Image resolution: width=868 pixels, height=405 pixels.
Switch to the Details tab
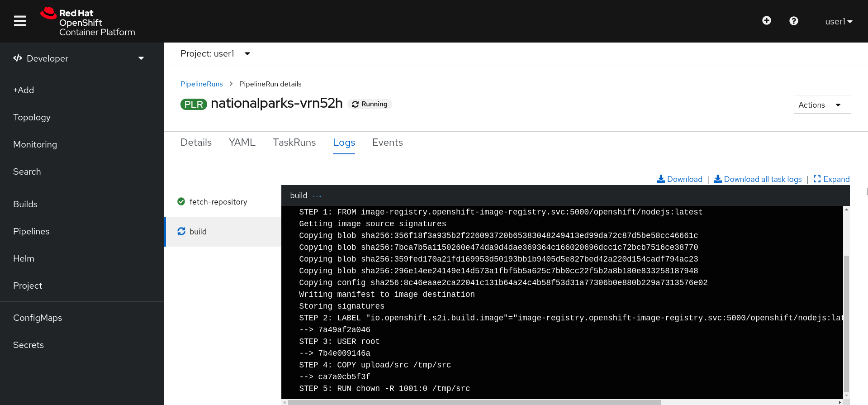tap(196, 143)
